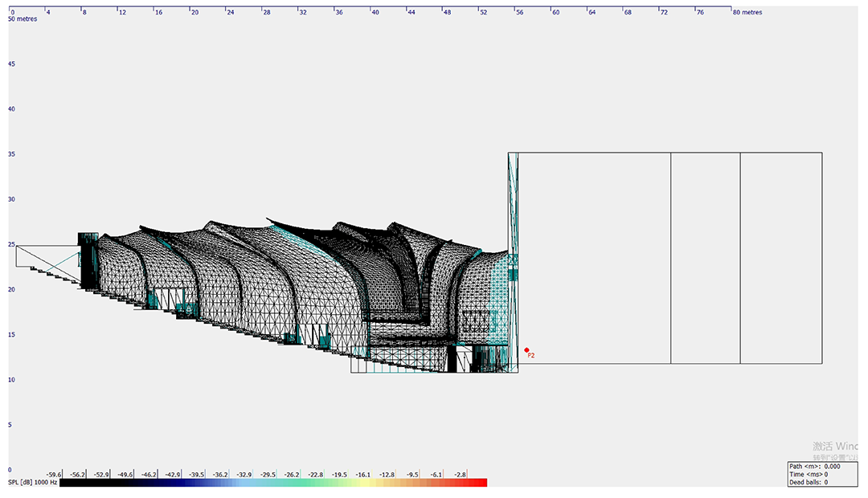Click the 72 mark on horizontal ruler
The width and height of the screenshot is (868, 498).
tap(664, 12)
